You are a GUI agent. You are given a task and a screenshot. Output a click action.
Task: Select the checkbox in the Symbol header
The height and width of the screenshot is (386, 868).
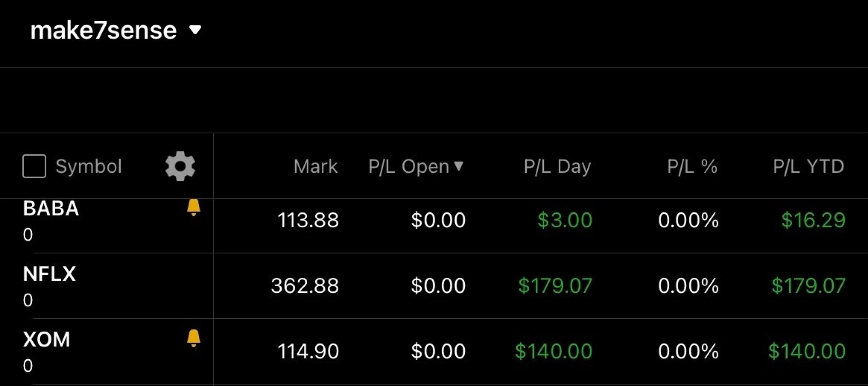pos(33,166)
